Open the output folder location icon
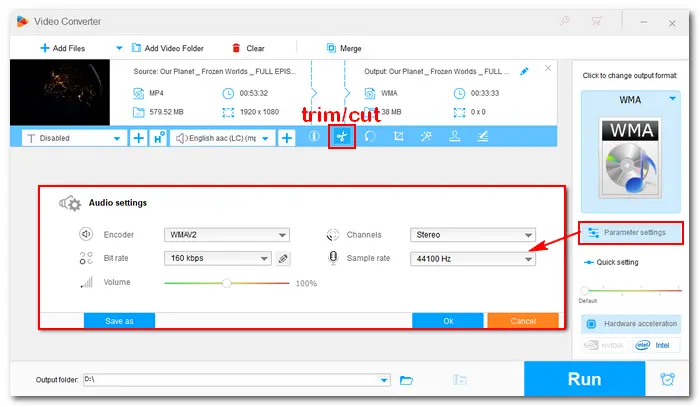Viewport: 700px width, 407px height. pyautogui.click(x=459, y=380)
